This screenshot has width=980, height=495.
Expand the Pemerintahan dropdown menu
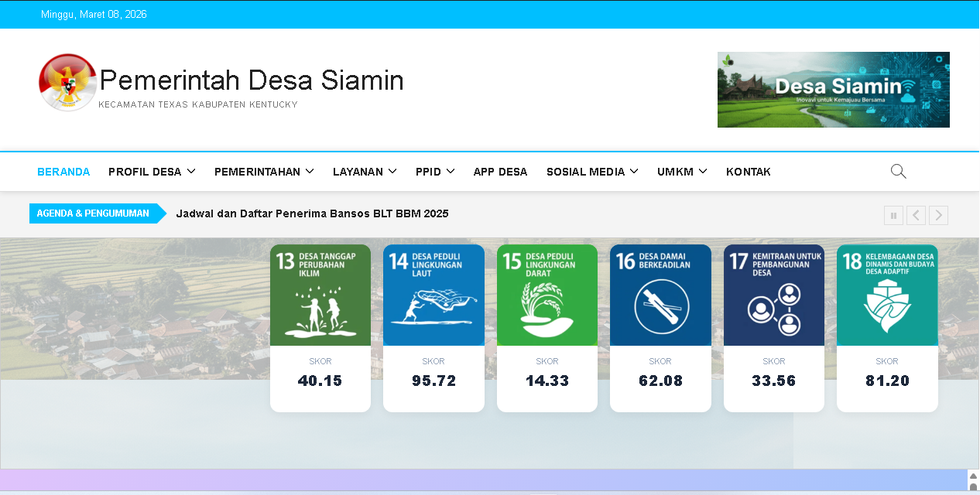(264, 172)
